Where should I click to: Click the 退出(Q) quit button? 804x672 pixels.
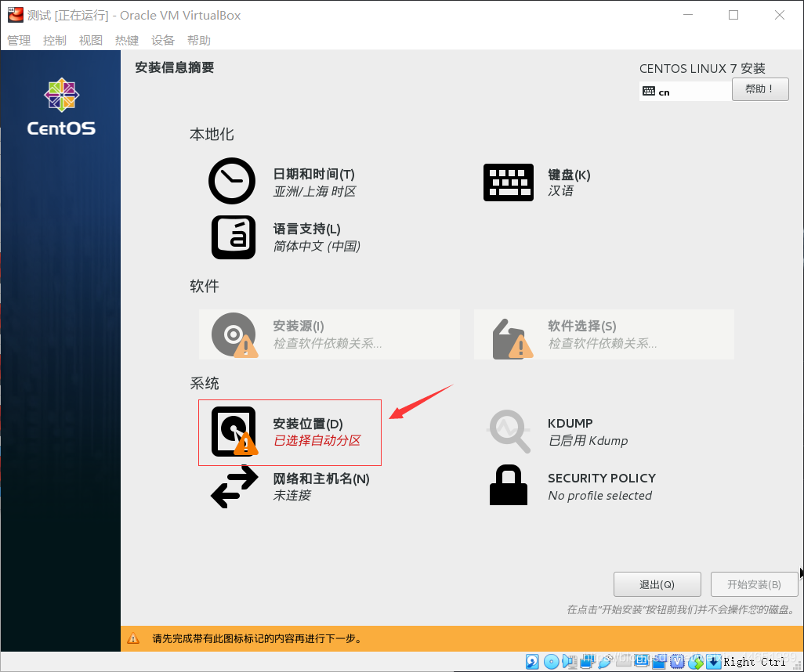pyautogui.click(x=657, y=584)
